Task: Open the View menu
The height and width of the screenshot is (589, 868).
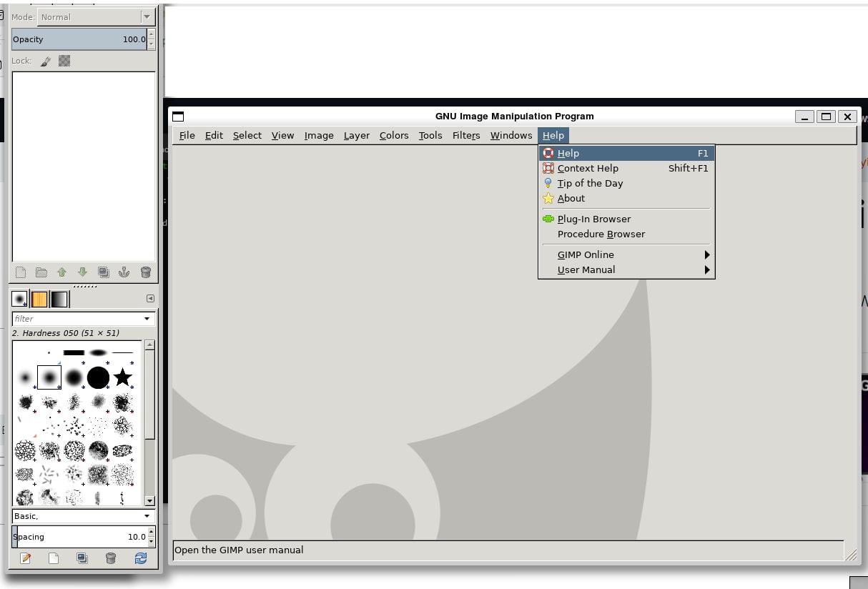Action: click(282, 135)
